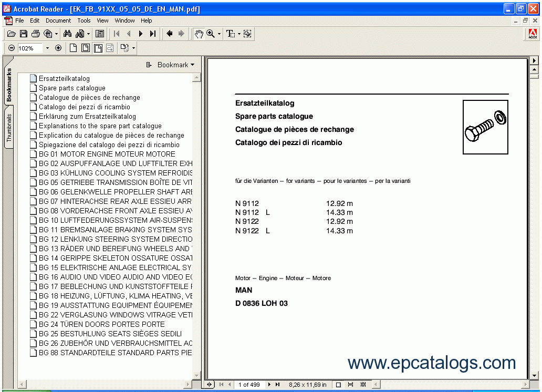
Task: Click the Find binoculars icon
Action: [x=67, y=34]
